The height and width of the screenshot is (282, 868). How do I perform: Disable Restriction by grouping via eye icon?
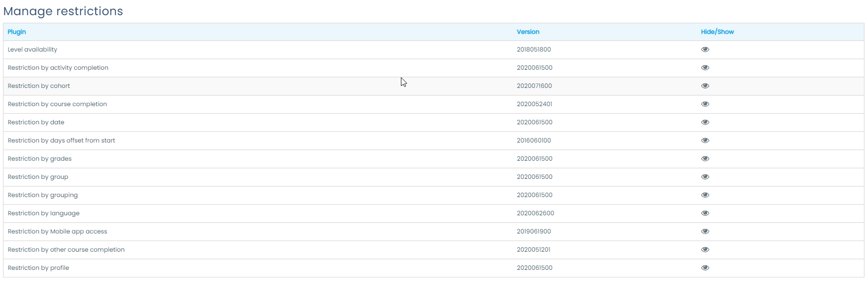coord(705,195)
